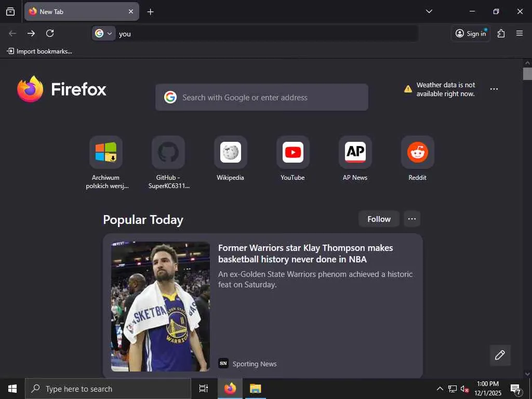Viewport: 532px width, 399px height.
Task: Open Task View on the taskbar
Action: 204,389
